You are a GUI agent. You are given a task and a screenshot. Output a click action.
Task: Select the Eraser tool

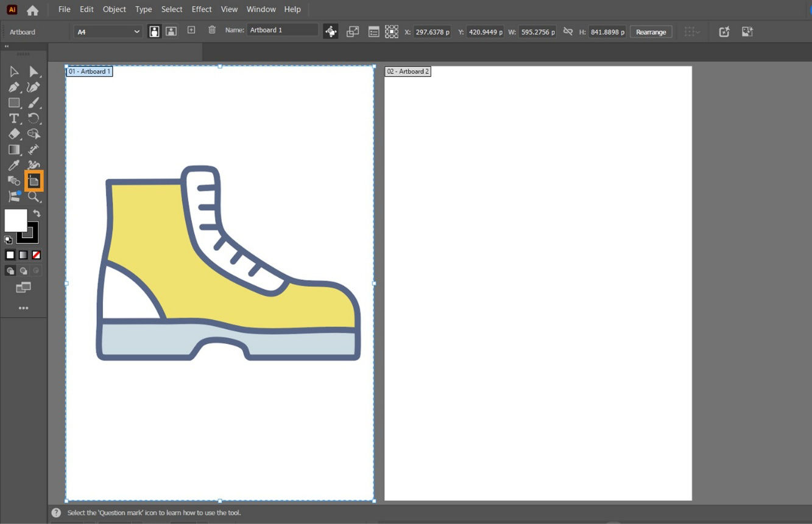click(x=14, y=134)
